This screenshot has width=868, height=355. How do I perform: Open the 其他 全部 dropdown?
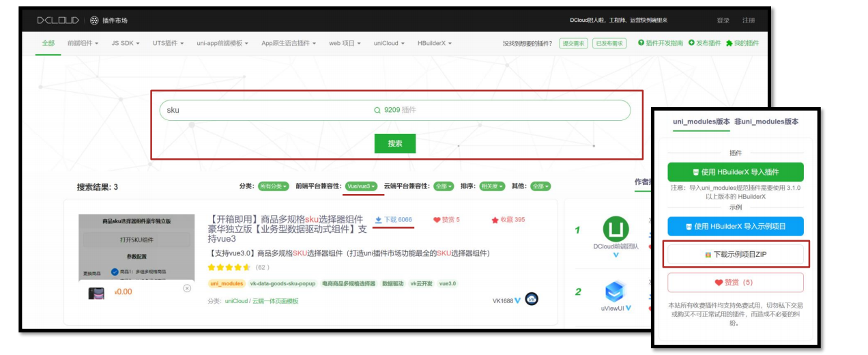pyautogui.click(x=540, y=186)
